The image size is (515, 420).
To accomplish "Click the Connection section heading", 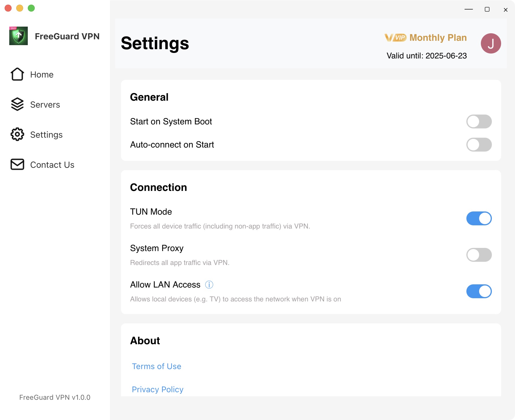I will point(159,187).
